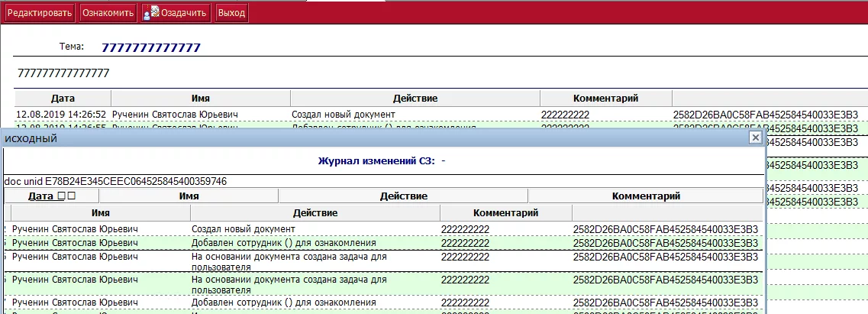
Task: Click Создал новый документ in dialog table
Action: point(243,228)
